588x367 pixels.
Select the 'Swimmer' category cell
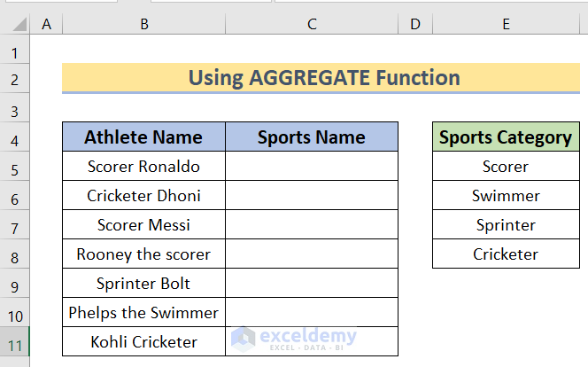pyautogui.click(x=506, y=196)
